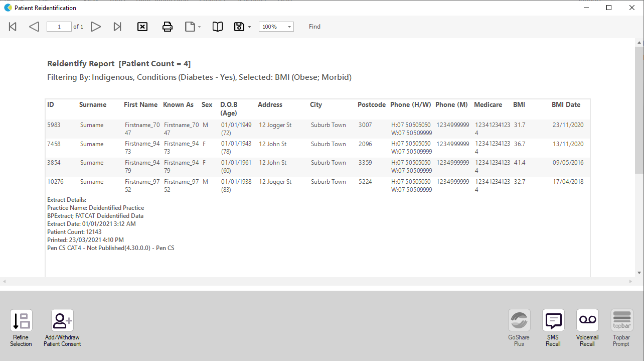Click the scroll left arrow
This screenshot has width=644, height=361.
[x=4, y=281]
